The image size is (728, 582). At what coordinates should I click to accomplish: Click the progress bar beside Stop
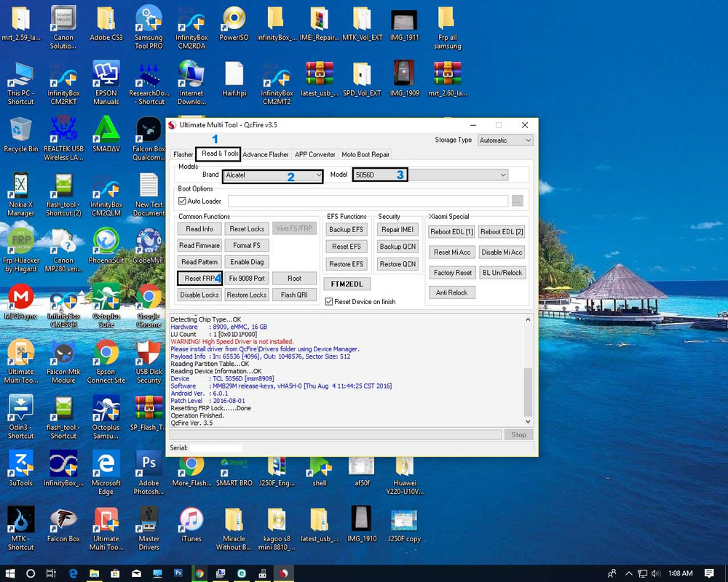pyautogui.click(x=336, y=434)
